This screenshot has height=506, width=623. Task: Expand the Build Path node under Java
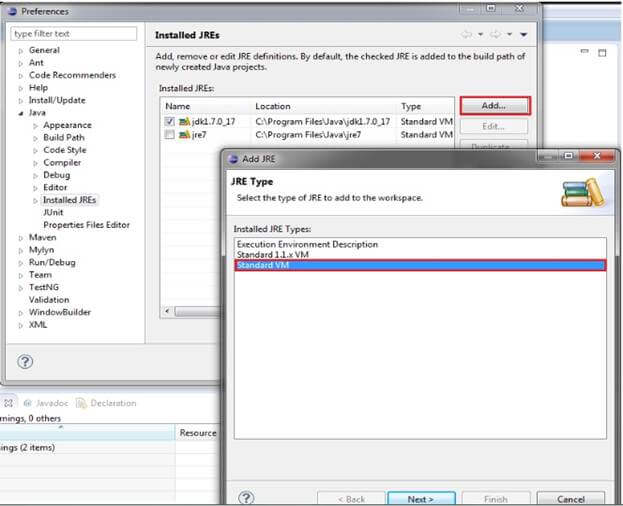(x=35, y=138)
